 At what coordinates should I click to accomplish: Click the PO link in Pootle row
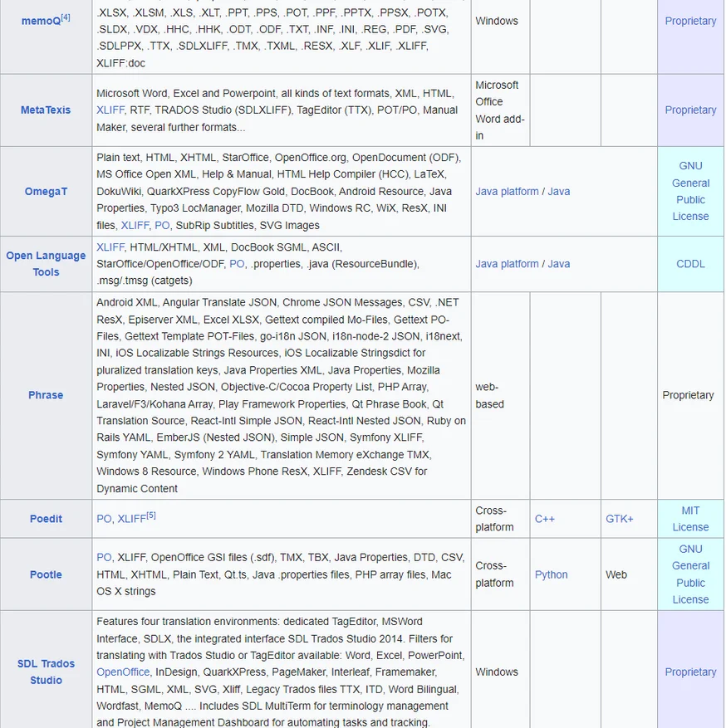(104, 557)
